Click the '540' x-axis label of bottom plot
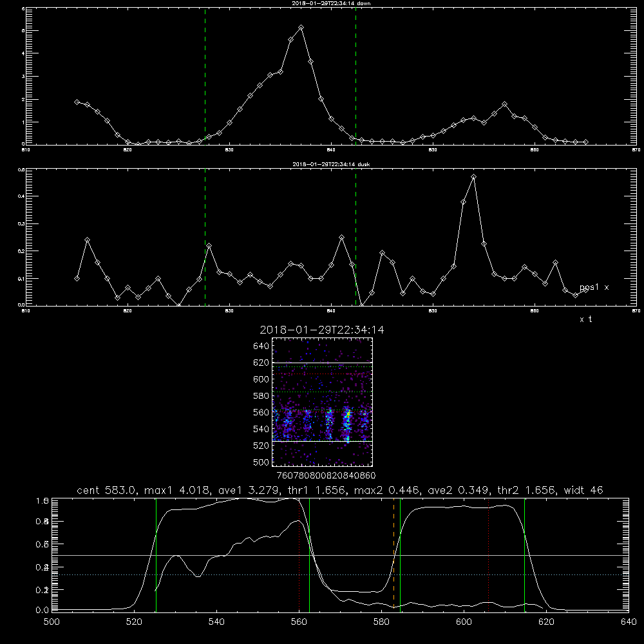 [216, 622]
